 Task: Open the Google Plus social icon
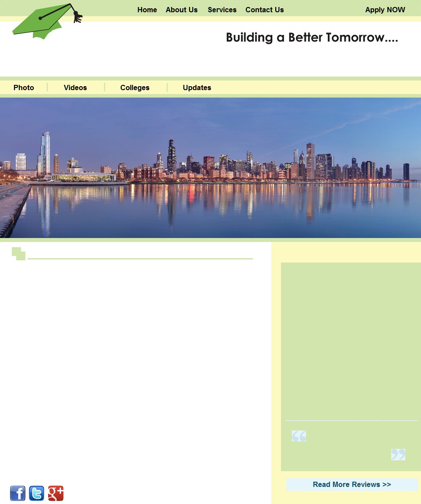click(56, 493)
